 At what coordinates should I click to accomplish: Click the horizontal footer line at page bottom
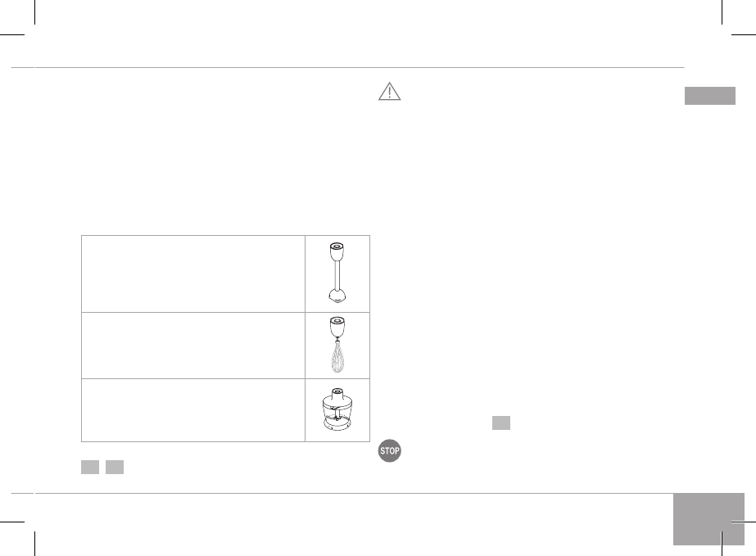pos(352,493)
